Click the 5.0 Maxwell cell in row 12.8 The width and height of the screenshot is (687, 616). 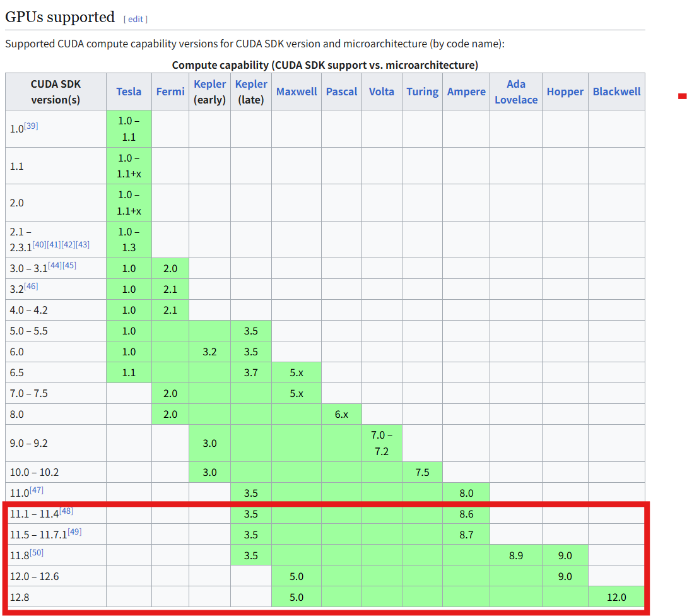tap(297, 597)
